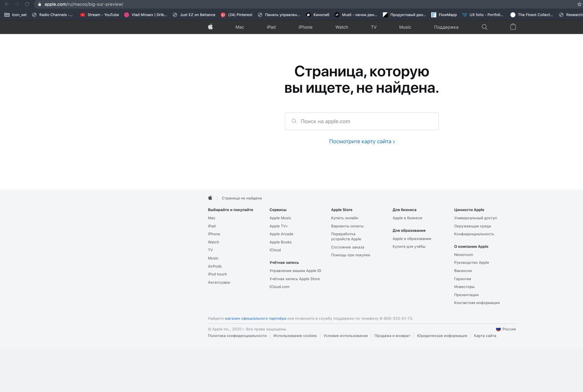Open iPod touch footer link
The height and width of the screenshot is (392, 583).
[x=217, y=274]
